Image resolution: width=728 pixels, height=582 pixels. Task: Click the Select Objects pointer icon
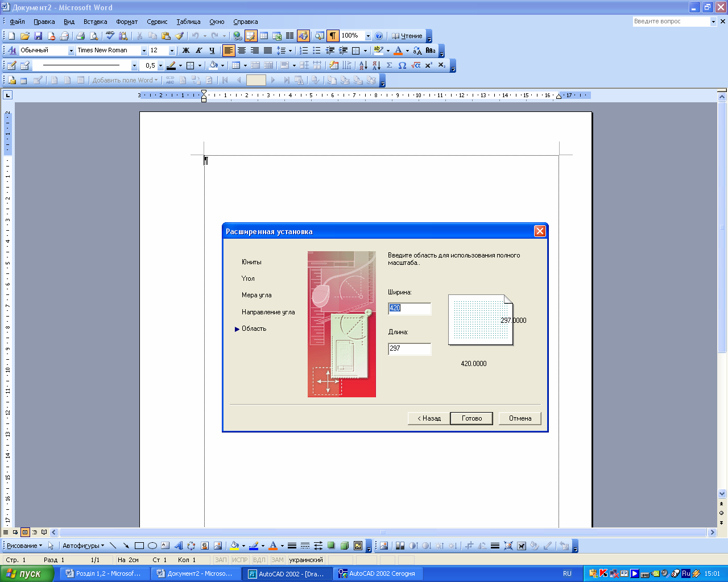51,546
